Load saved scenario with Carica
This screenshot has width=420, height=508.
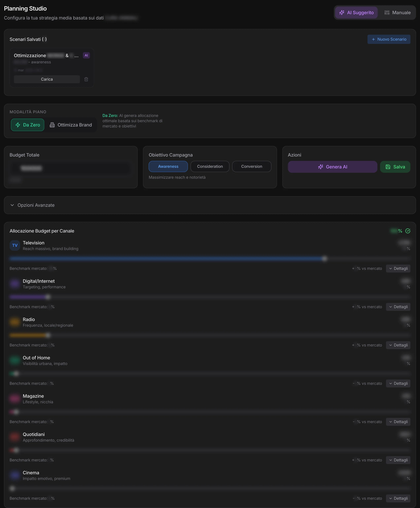[x=47, y=79]
